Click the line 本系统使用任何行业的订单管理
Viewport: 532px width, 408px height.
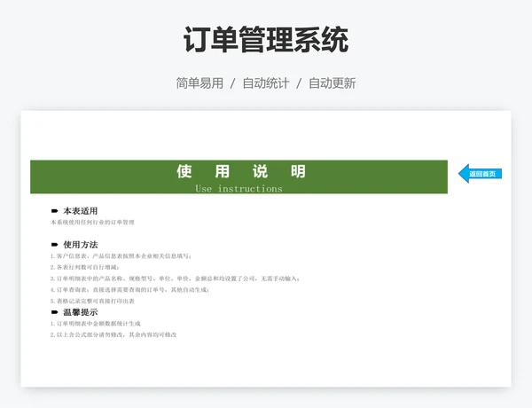point(92,222)
